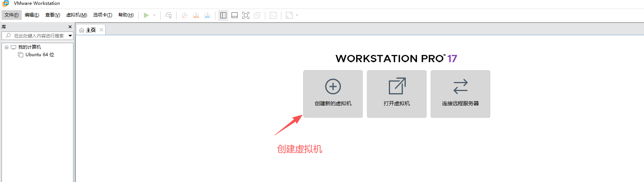Screen dimensions: 644x182
Task: Close the 主页 tab
Action: [101, 30]
